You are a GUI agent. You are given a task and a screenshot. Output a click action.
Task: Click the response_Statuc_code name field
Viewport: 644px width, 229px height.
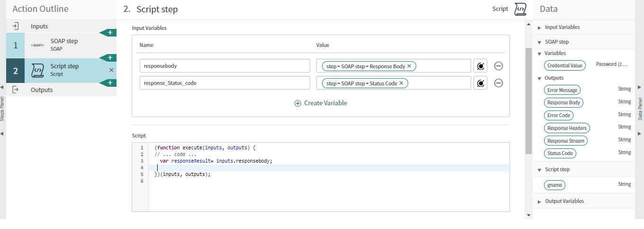224,83
